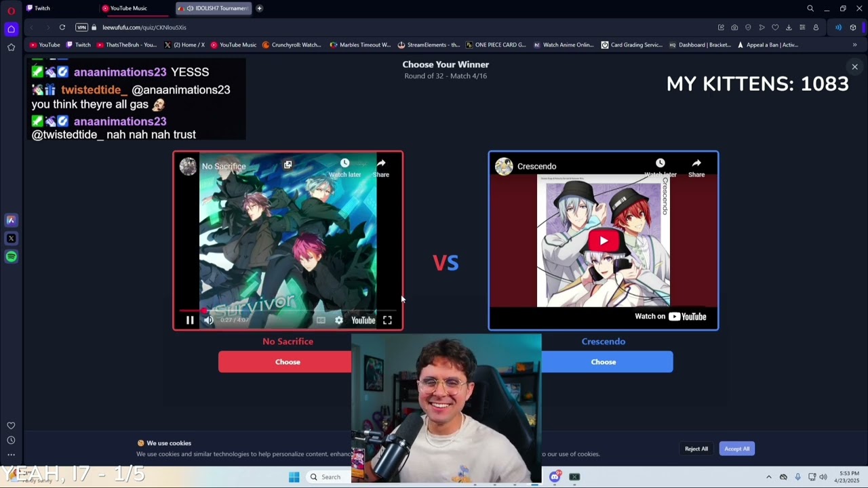868x488 pixels.
Task: Close the quiz with the X icon
Action: [x=854, y=66]
